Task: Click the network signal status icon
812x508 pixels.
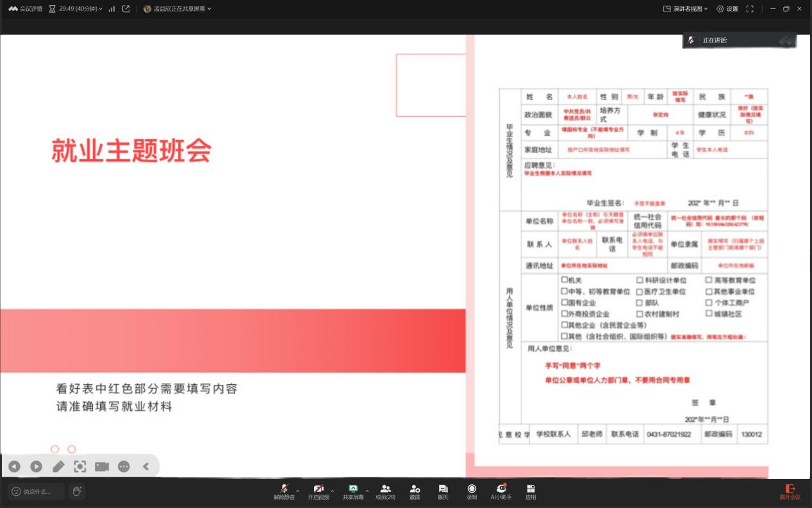Action: (x=112, y=9)
